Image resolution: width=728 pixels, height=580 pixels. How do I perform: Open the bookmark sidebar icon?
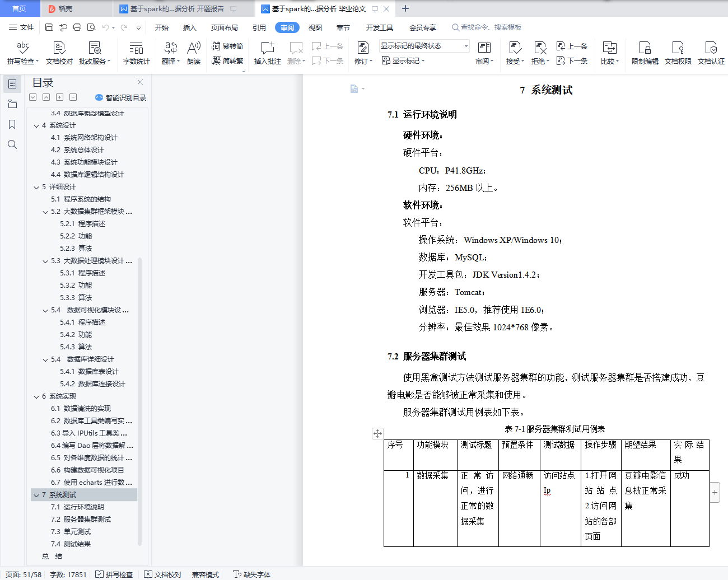point(12,124)
